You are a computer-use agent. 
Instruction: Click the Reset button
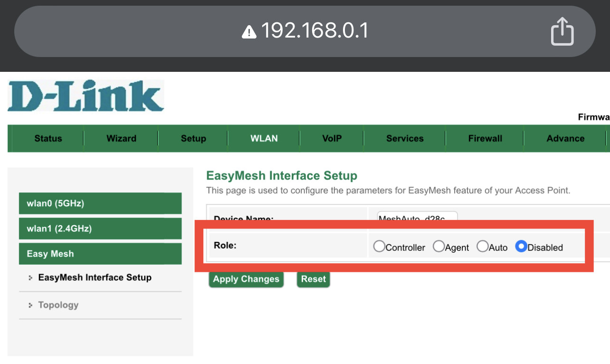[313, 279]
